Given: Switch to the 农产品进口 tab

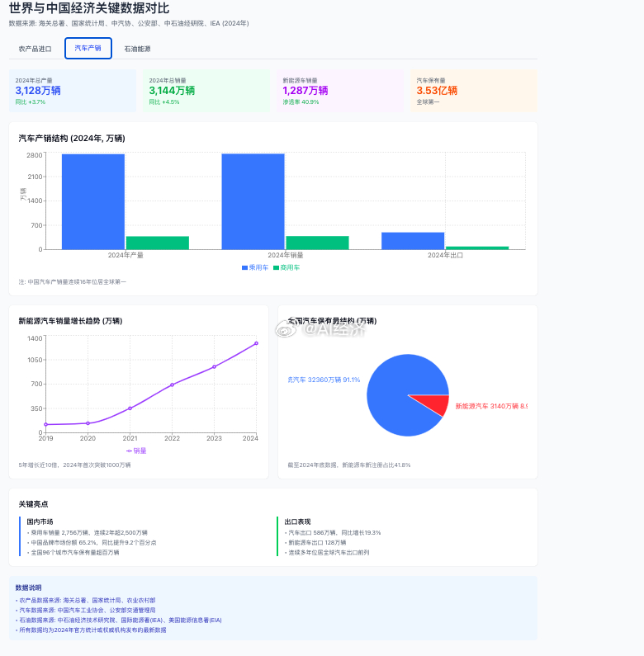Looking at the screenshot, I should coord(36,49).
